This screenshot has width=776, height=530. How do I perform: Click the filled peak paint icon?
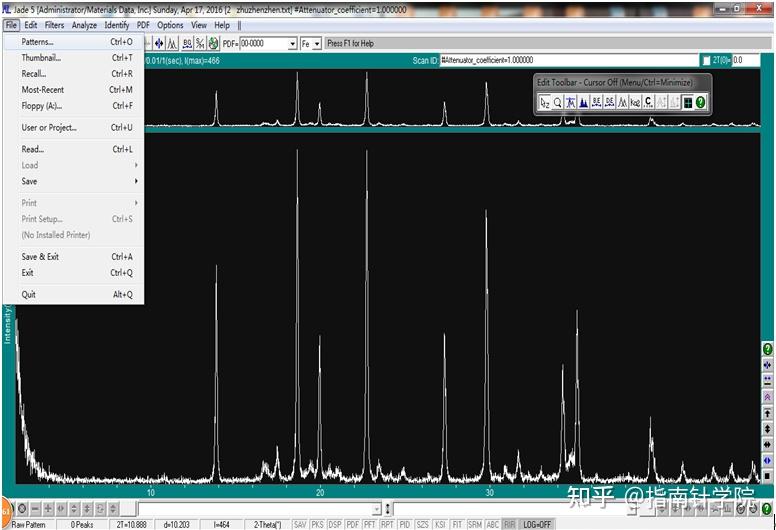tap(583, 102)
